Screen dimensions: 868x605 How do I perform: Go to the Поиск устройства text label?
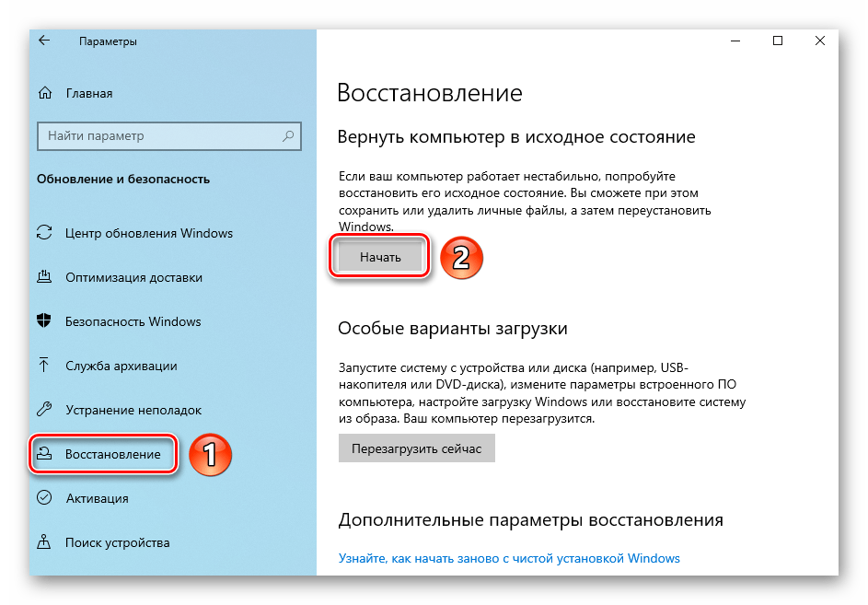click(117, 542)
